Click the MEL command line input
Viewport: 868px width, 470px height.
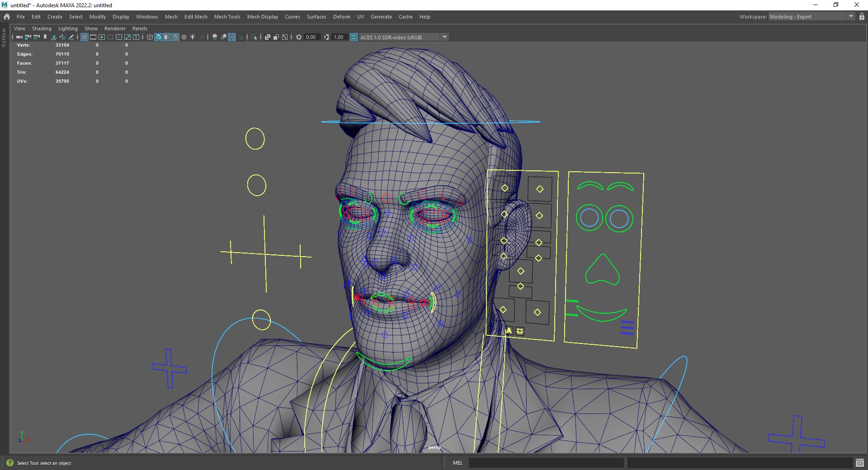coord(546,463)
